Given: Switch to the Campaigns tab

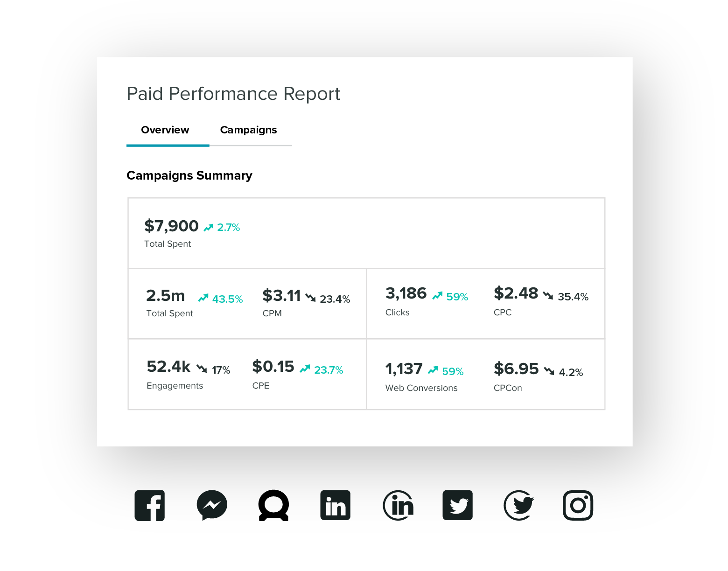Looking at the screenshot, I should [248, 130].
